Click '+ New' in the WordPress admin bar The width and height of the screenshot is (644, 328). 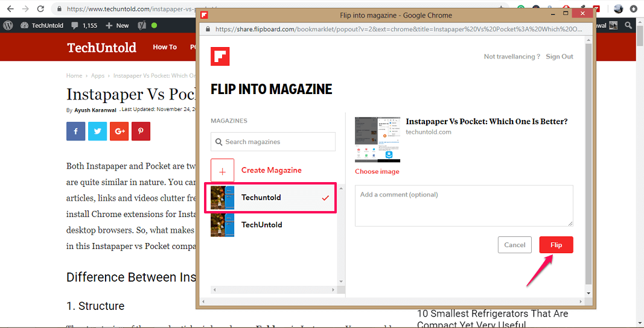pyautogui.click(x=118, y=25)
